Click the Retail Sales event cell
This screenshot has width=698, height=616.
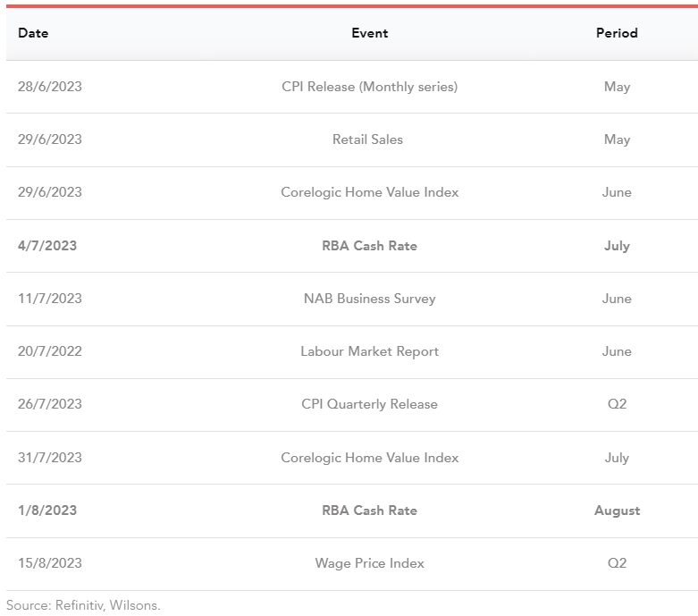click(367, 139)
